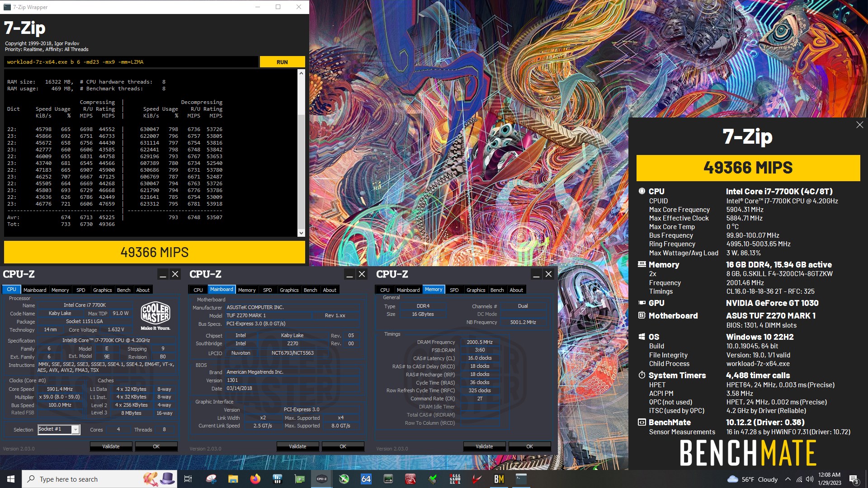This screenshot has width=868, height=488.
Task: Open the red binary digits taskbar icon
Action: click(x=454, y=479)
